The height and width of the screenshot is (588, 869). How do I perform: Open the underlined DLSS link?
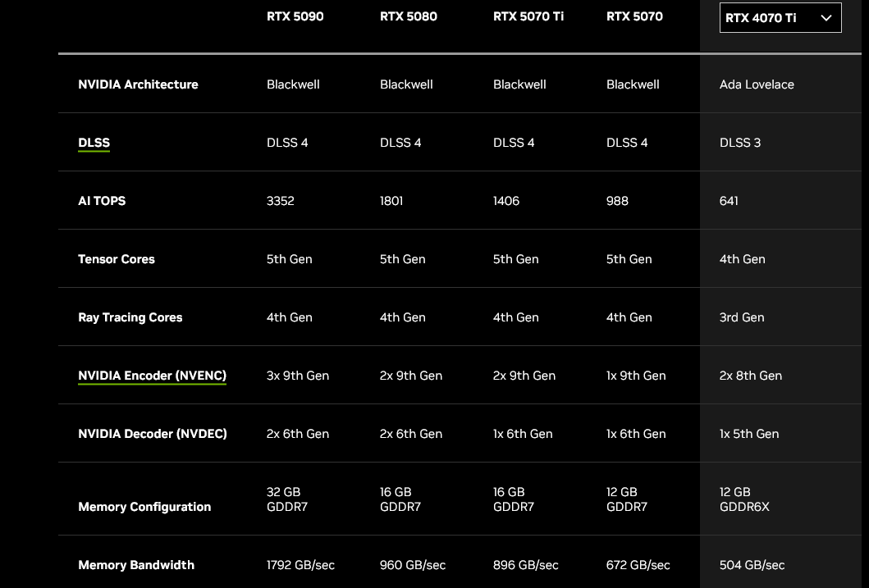[x=94, y=143]
